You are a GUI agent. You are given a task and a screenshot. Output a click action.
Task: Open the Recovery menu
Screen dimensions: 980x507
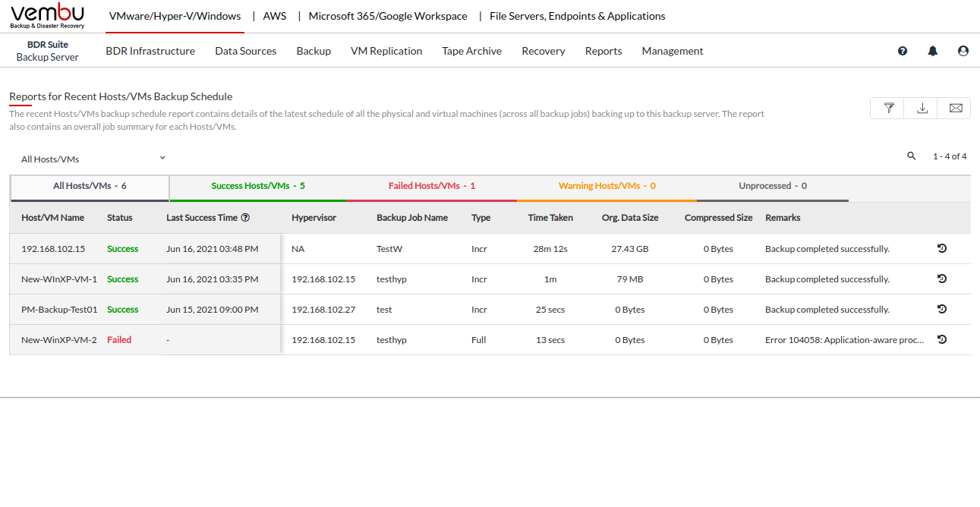coord(544,51)
